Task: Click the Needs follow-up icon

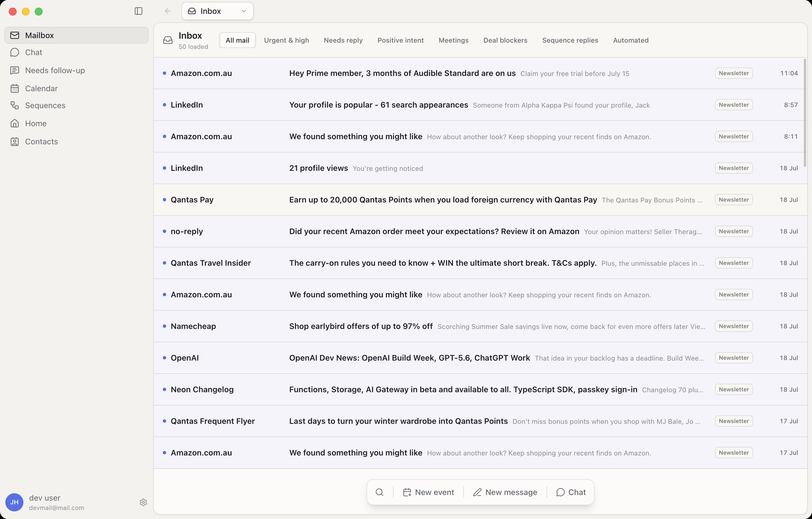Action: [14, 70]
